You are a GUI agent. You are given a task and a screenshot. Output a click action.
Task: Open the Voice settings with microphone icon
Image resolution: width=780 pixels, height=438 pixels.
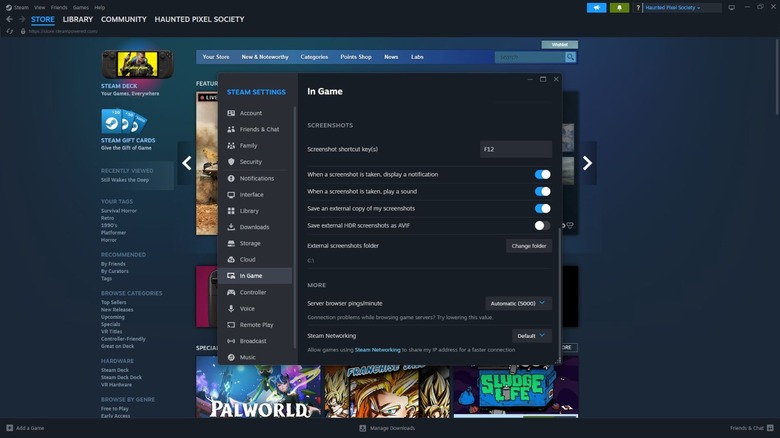247,308
